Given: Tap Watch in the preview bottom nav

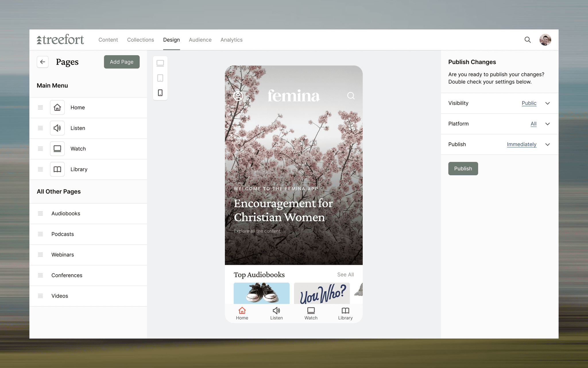Looking at the screenshot, I should pos(311,313).
